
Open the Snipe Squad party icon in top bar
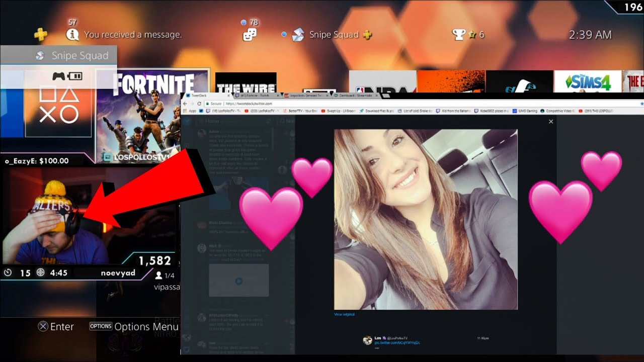[298, 35]
